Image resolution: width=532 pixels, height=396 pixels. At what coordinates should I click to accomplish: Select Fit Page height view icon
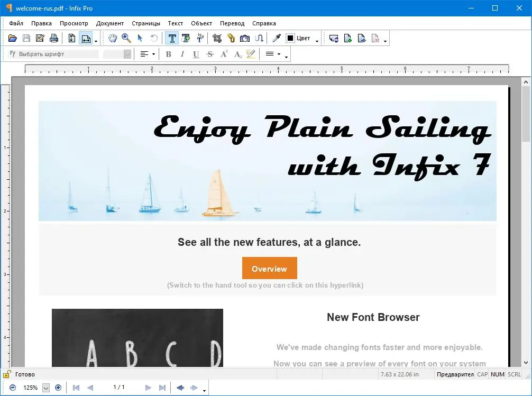[x=71, y=39]
